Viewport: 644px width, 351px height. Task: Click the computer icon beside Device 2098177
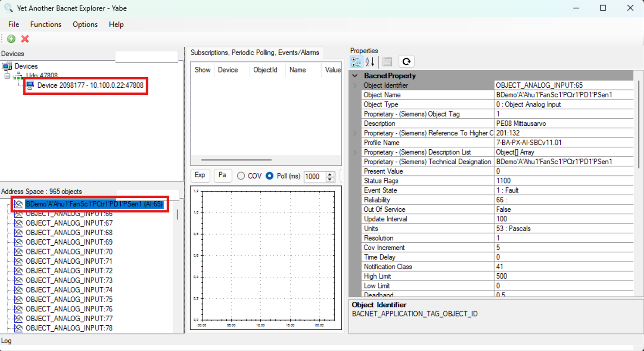30,85
